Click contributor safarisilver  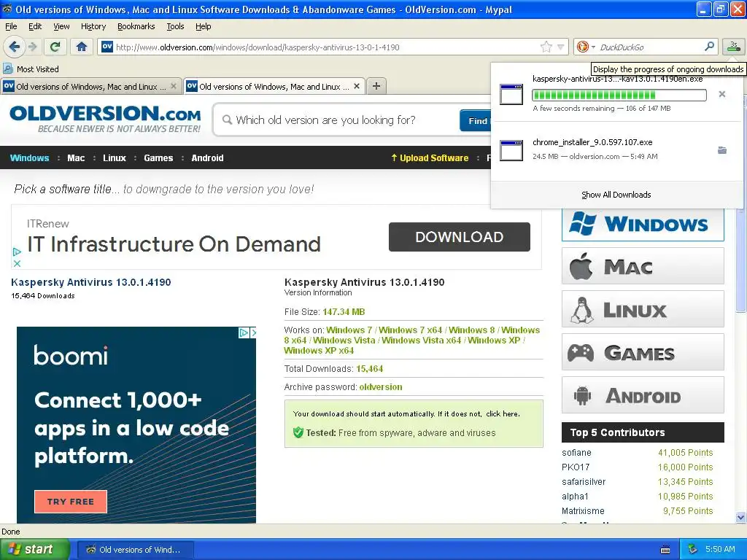click(584, 481)
